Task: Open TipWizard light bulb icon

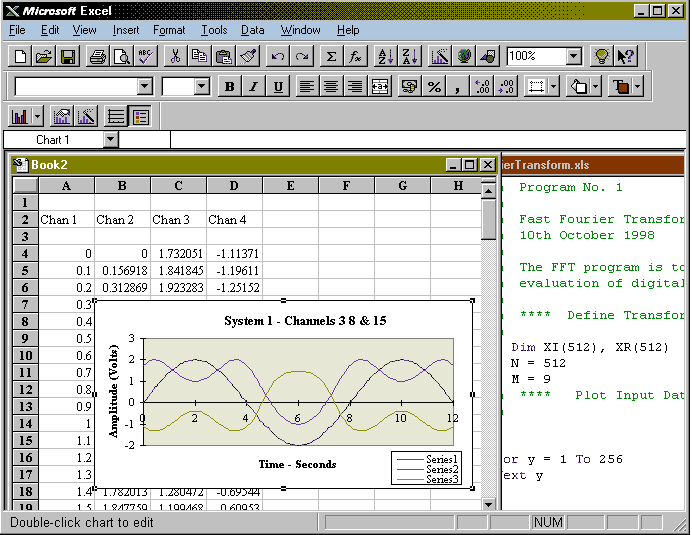Action: click(602, 57)
